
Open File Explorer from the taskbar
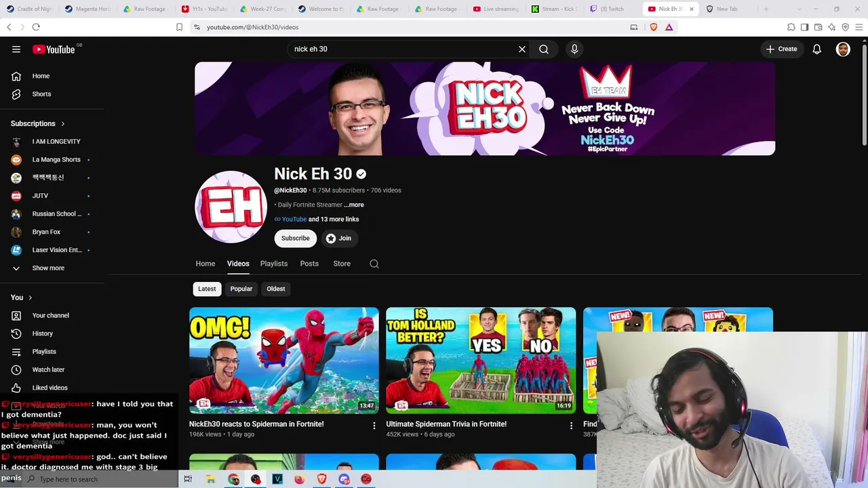pyautogui.click(x=211, y=479)
